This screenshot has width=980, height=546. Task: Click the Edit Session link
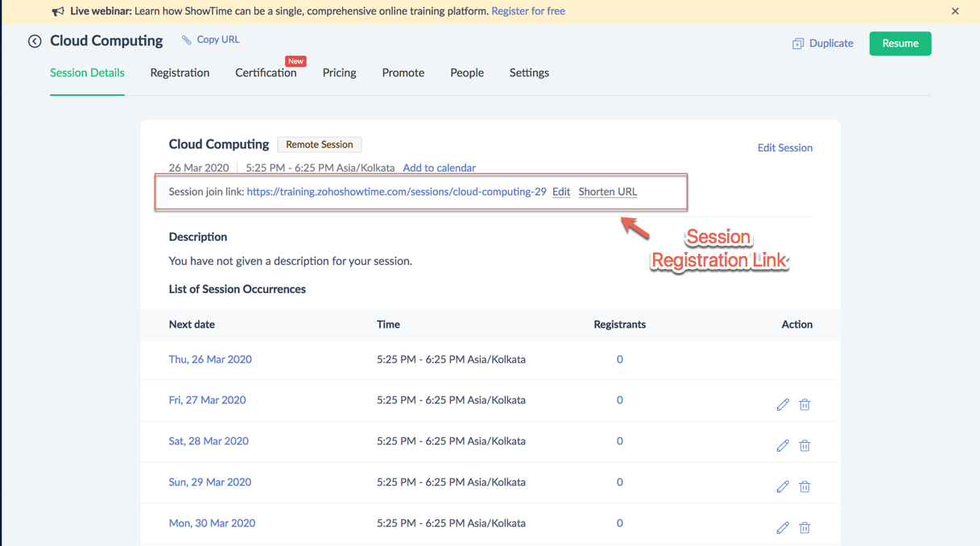[784, 148]
